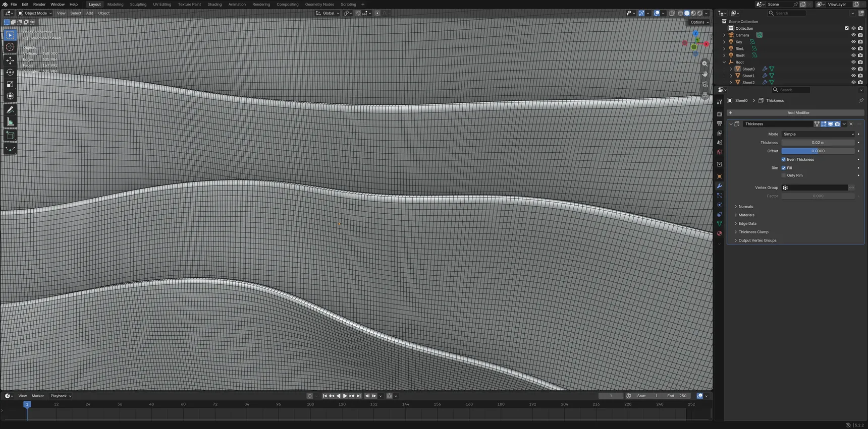Jump to timeline start frame
The image size is (868, 429).
pos(325,396)
